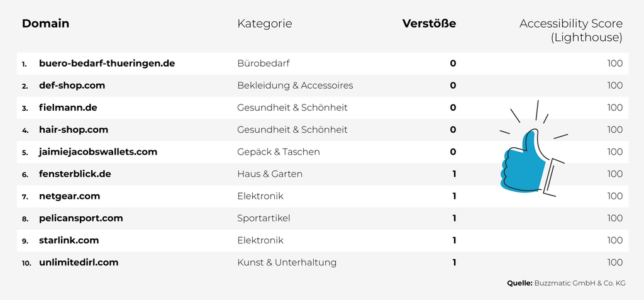Open hair-shop.com domain link

pos(73,130)
